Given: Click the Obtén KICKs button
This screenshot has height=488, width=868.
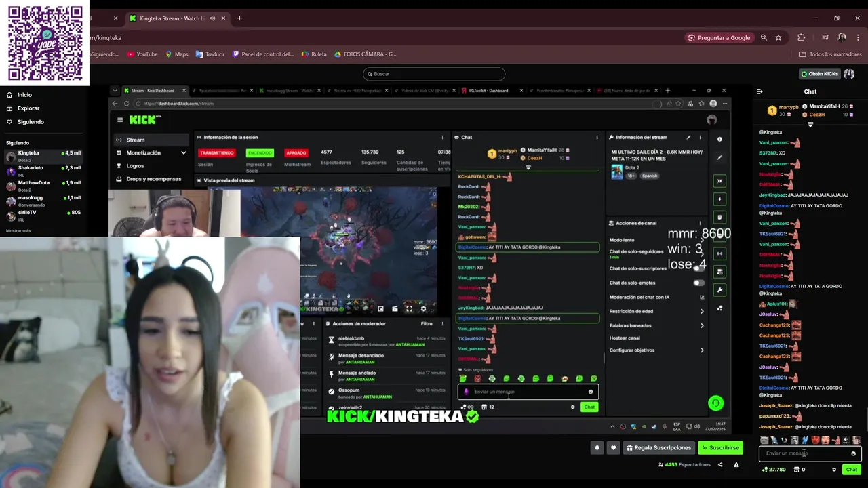Looking at the screenshot, I should pos(820,74).
